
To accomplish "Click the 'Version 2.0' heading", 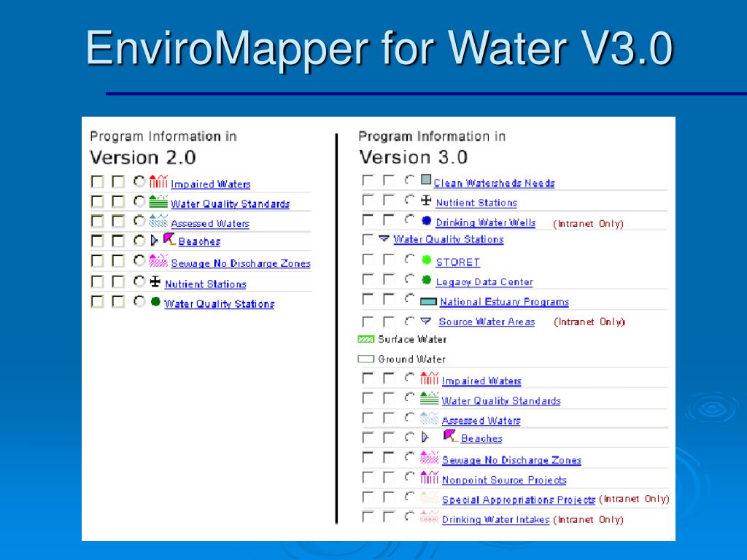I will 143,157.
